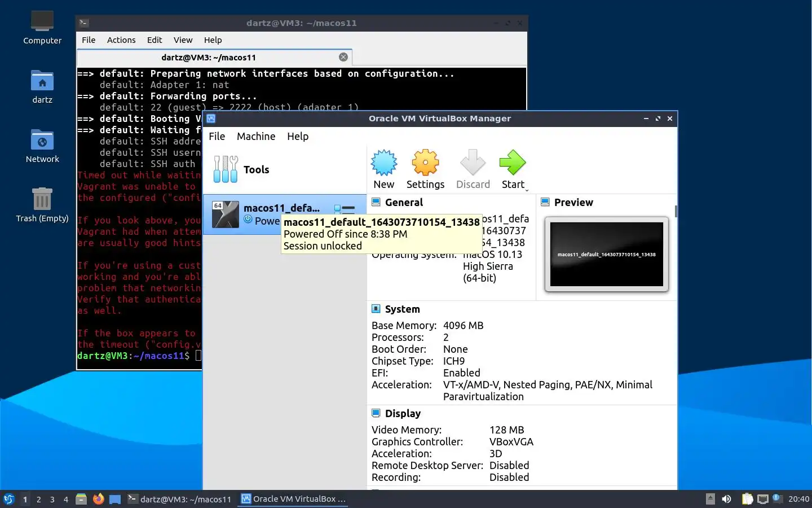The width and height of the screenshot is (812, 508).
Task: Switch to workspace 1
Action: pos(25,499)
